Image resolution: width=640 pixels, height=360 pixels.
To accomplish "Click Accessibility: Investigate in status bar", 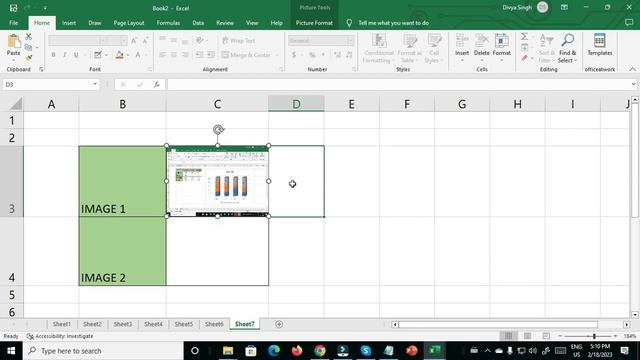I will (x=60, y=336).
